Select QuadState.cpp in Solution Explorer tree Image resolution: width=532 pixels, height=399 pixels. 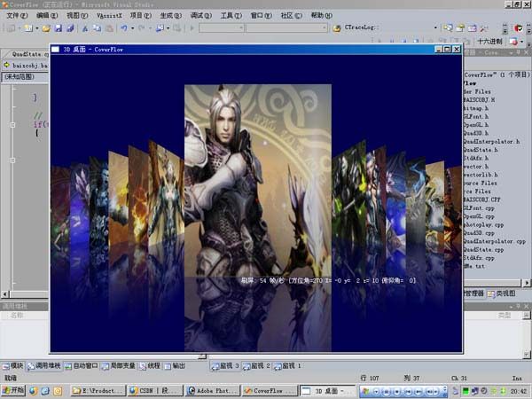pyautogui.click(x=484, y=250)
